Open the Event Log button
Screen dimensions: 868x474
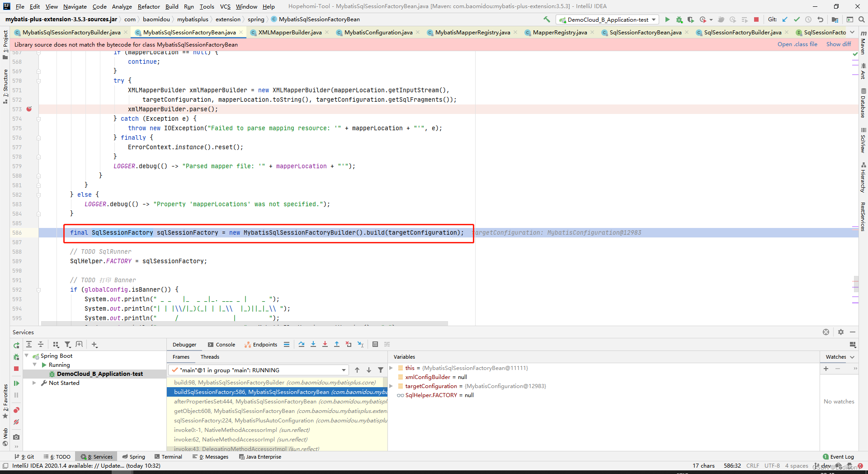coord(838,457)
